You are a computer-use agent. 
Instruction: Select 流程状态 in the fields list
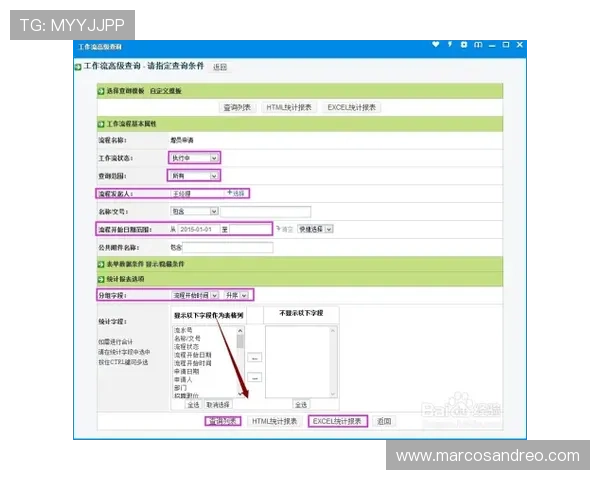pyautogui.click(x=187, y=347)
